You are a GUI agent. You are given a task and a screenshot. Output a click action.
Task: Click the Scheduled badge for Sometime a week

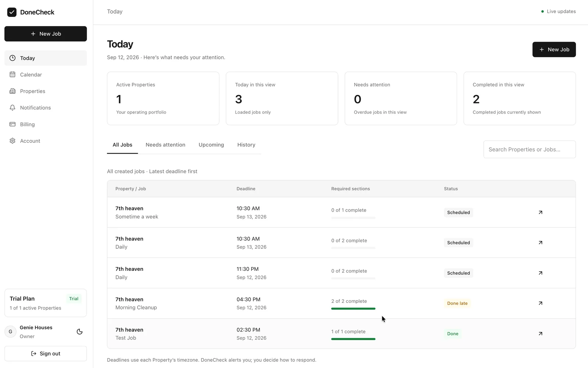[x=458, y=212]
